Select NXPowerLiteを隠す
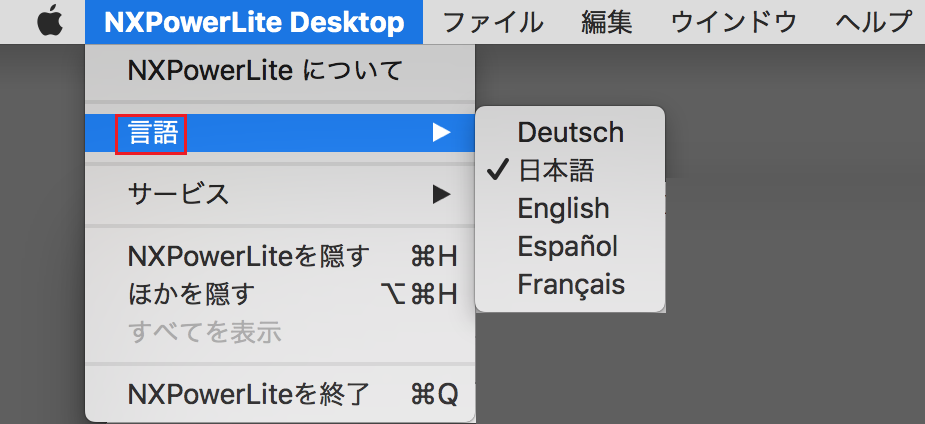925x424 pixels. pyautogui.click(x=280, y=257)
